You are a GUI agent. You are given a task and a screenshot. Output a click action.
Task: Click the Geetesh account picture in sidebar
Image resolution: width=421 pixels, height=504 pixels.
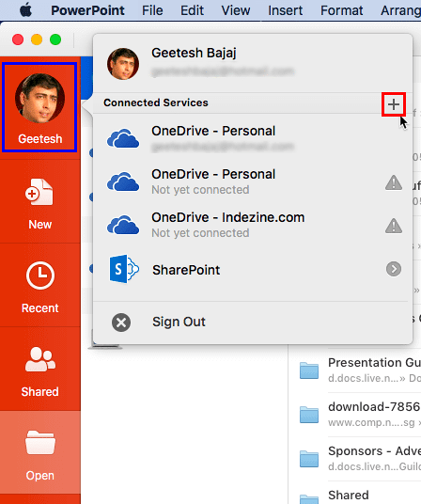point(39,99)
